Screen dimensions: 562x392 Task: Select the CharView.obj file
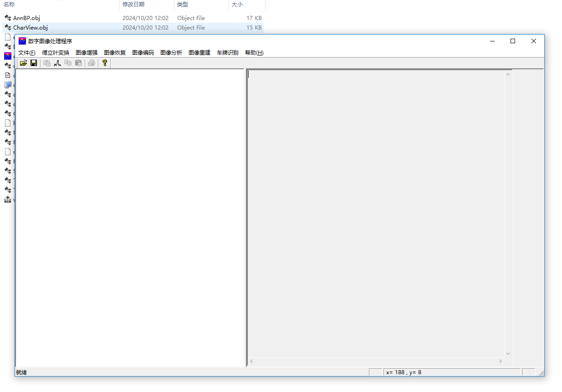pyautogui.click(x=30, y=28)
